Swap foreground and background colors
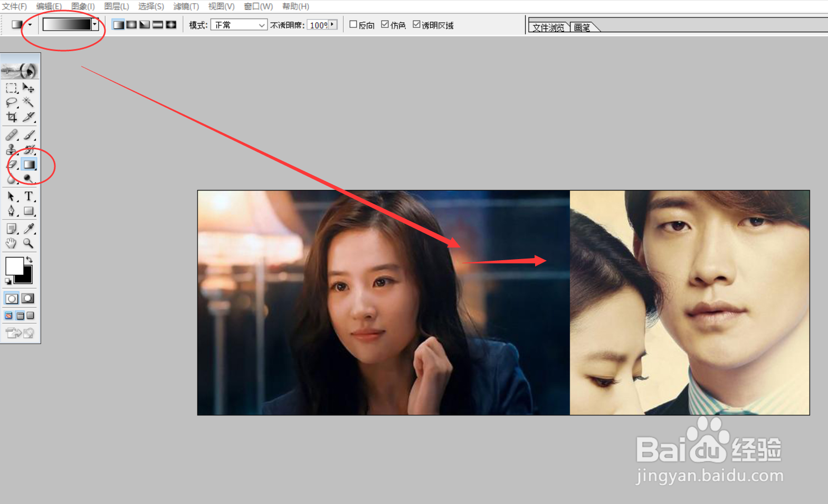The width and height of the screenshot is (828, 504). coord(29,260)
